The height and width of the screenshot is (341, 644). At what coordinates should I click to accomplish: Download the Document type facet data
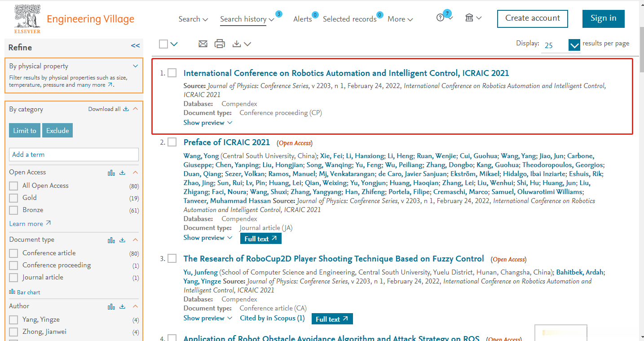(122, 240)
